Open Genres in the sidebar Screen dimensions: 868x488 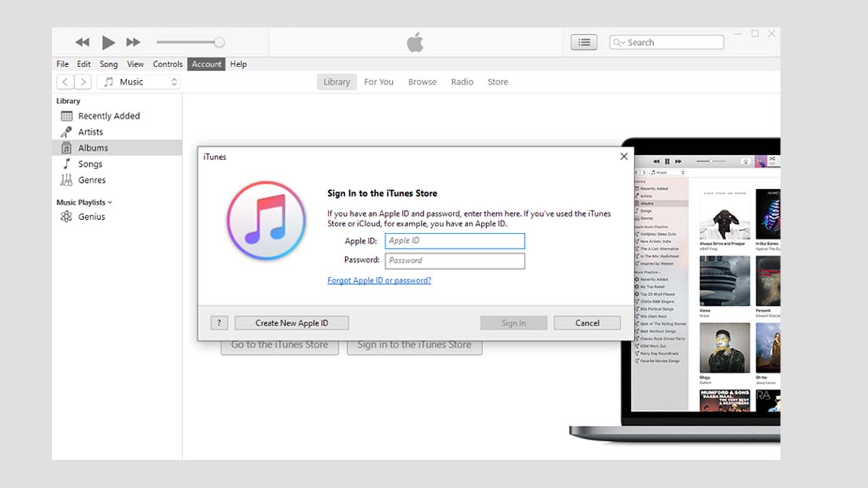(x=92, y=180)
